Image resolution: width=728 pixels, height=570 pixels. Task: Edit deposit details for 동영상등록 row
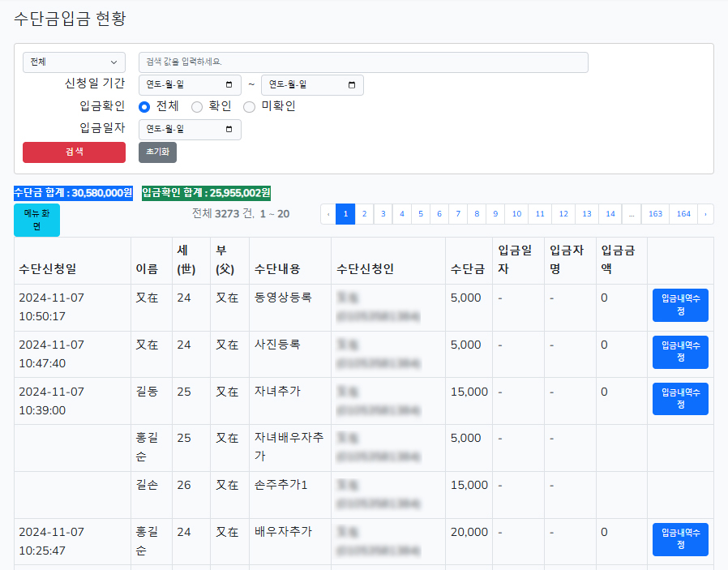pyautogui.click(x=680, y=305)
